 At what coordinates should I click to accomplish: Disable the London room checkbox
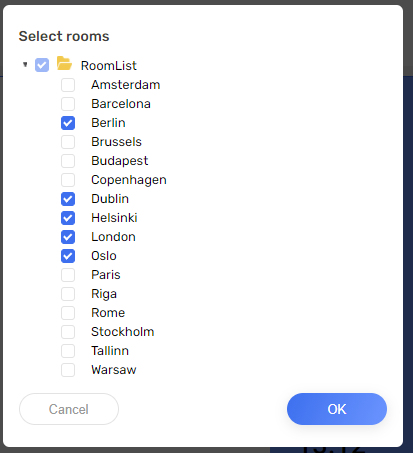[x=68, y=237]
